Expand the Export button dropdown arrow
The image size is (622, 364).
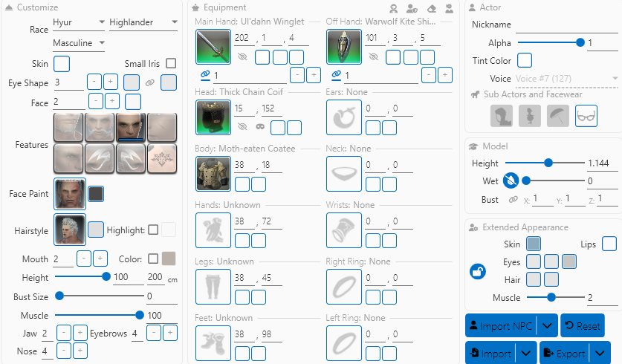(600, 353)
